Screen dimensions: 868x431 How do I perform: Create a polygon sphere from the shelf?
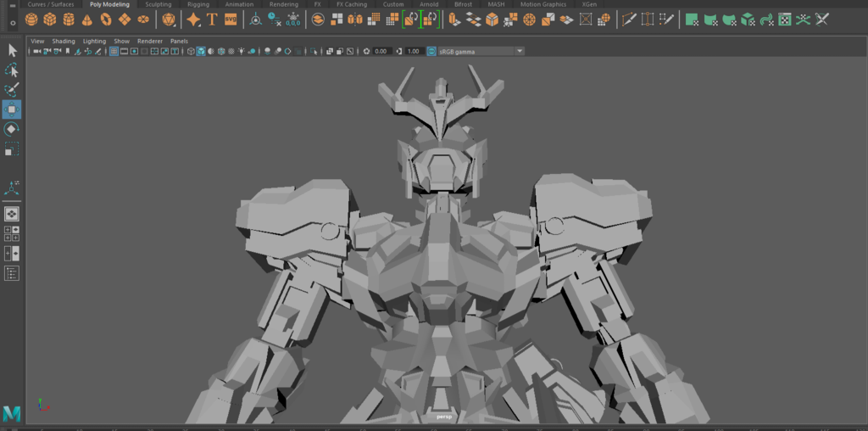click(x=31, y=20)
